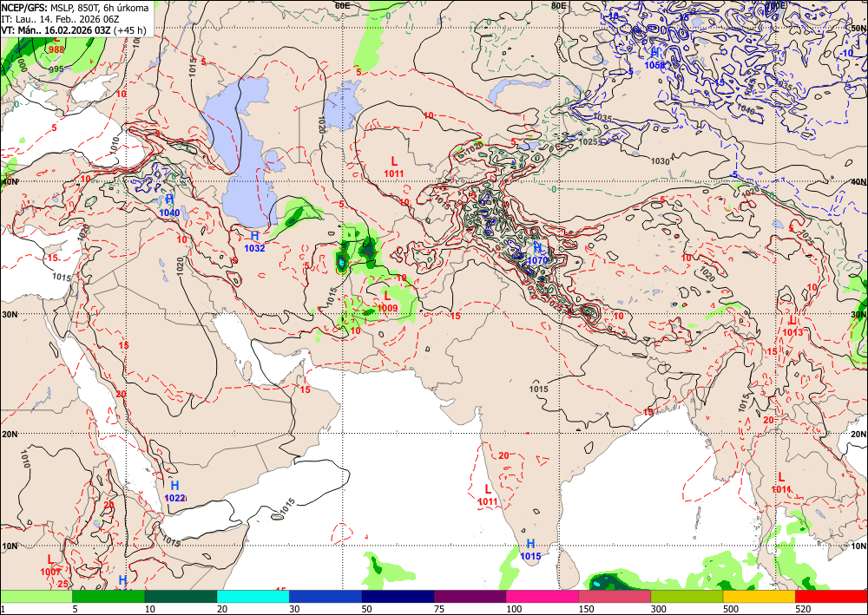Image resolution: width=868 pixels, height=615 pixels.
Task: Click the H 1032 high south of the Caspian
Action: [254, 242]
